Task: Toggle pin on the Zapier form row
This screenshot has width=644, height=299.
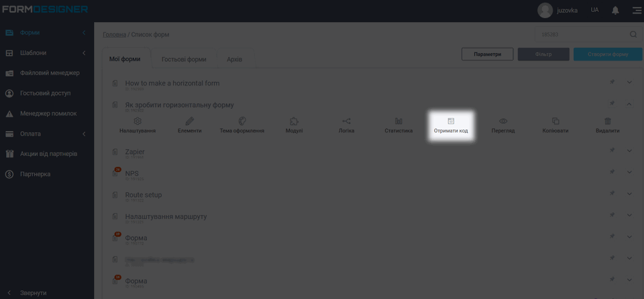Action: point(612,151)
